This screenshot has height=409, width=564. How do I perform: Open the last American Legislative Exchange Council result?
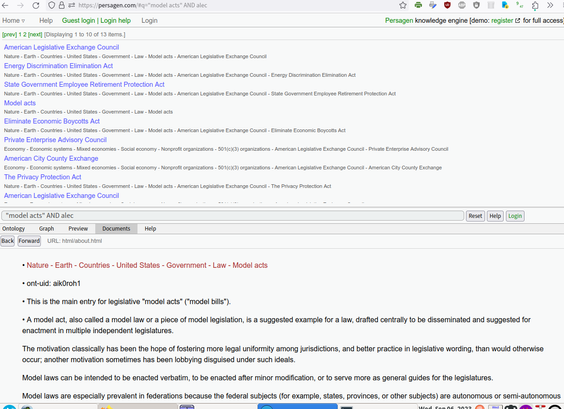pos(62,196)
